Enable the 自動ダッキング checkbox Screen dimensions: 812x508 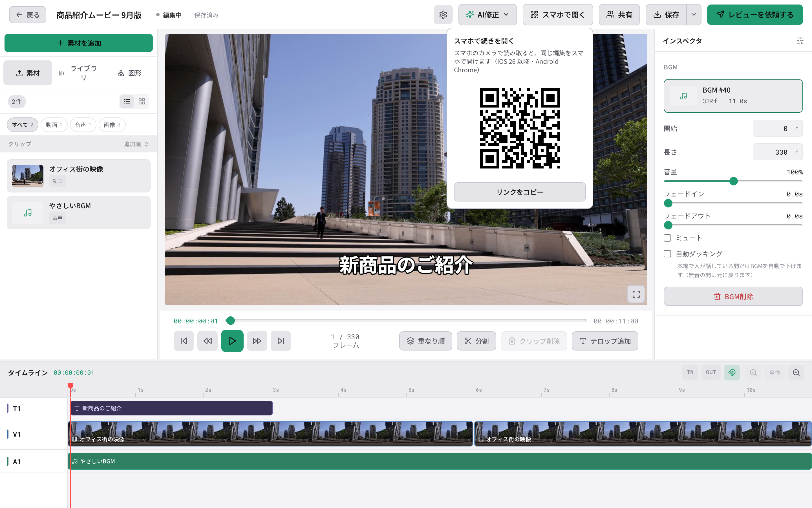[667, 254]
